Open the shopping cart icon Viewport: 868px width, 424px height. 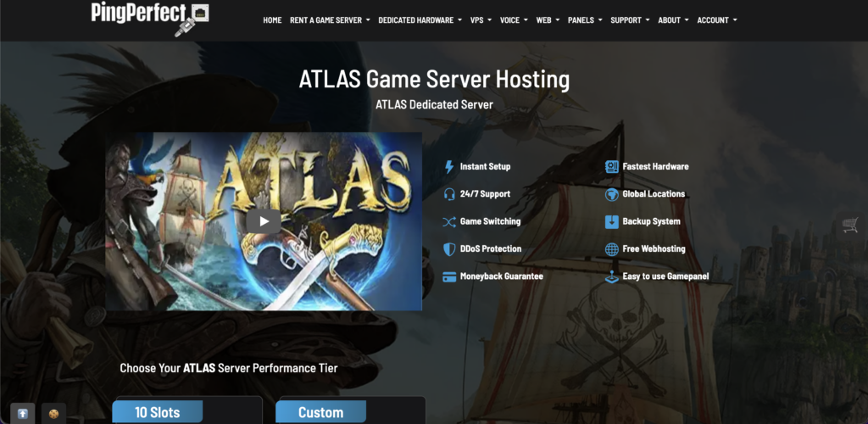pos(849,225)
